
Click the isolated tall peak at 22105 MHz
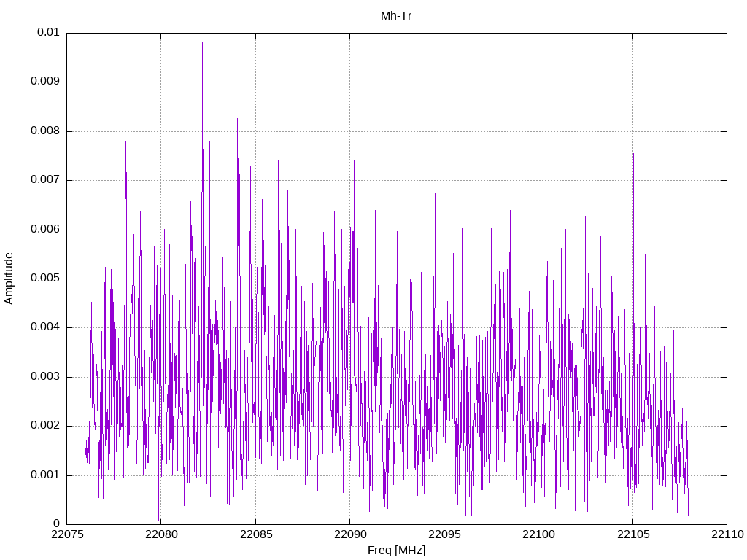click(633, 155)
